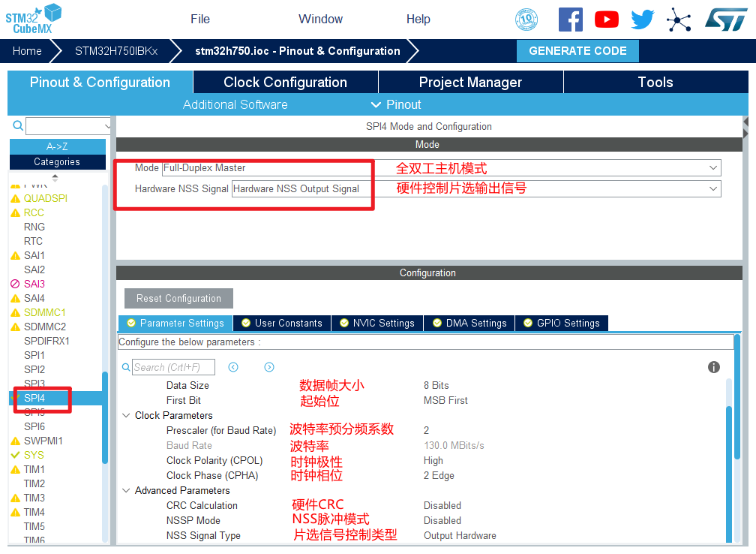Screen dimensions: 756x554
Task: Click the Reset Configuration button
Action: pos(178,298)
